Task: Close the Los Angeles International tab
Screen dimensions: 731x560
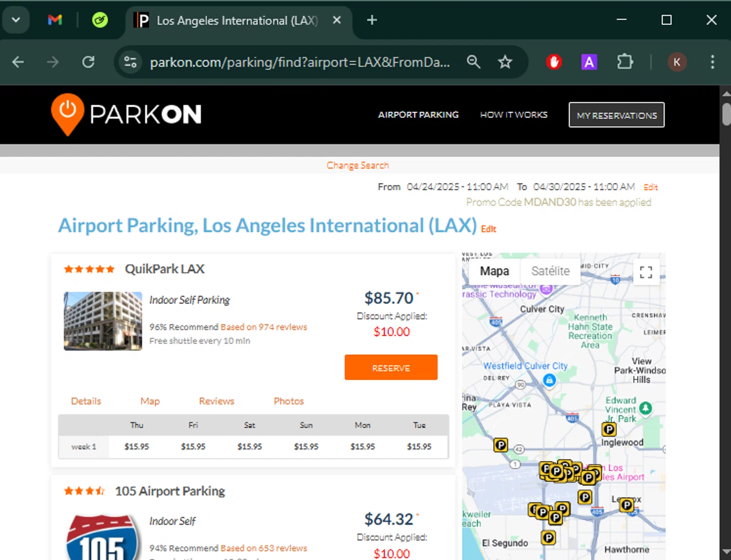Action: 336,20
